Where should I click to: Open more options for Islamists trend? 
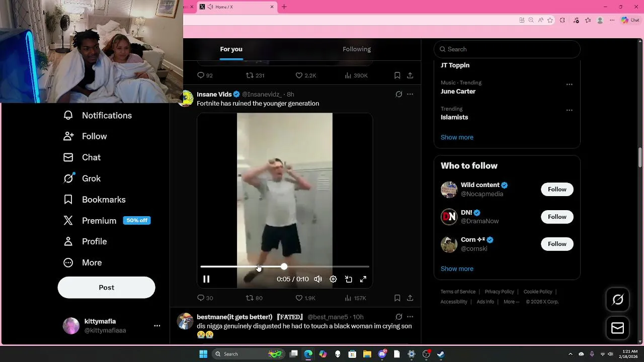(x=570, y=111)
